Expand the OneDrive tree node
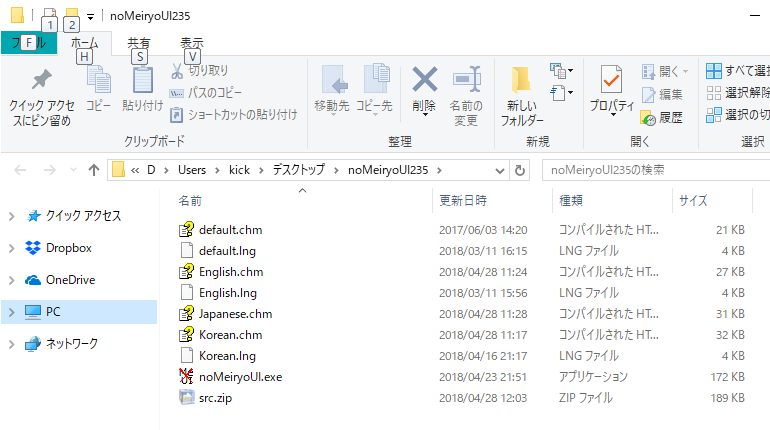 [12, 280]
